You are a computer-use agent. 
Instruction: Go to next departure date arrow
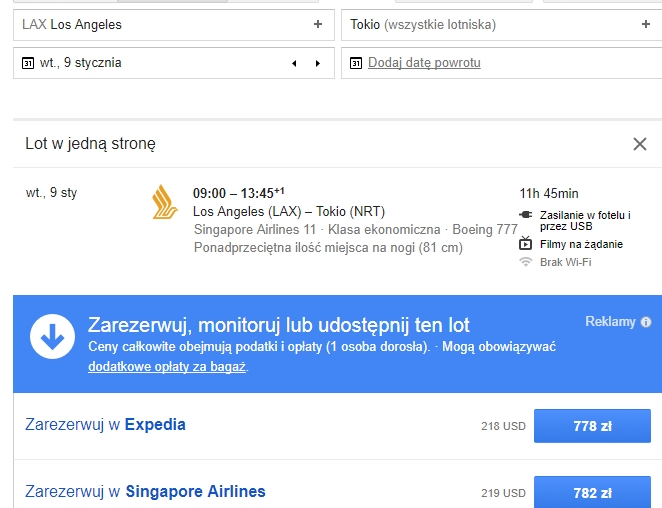click(318, 63)
